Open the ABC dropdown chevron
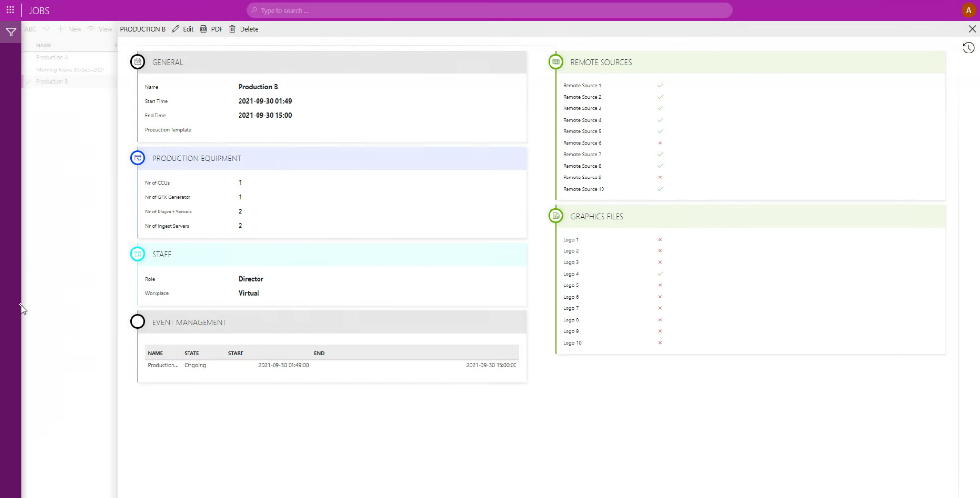 tap(46, 29)
